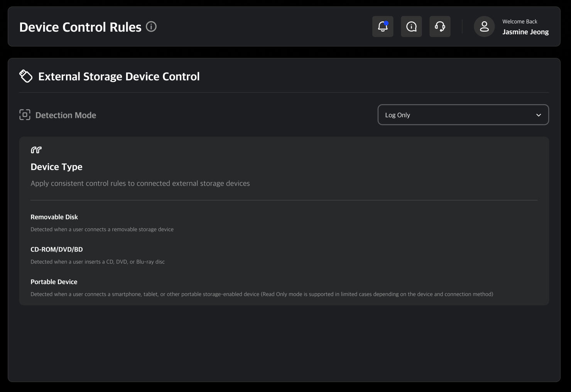The height and width of the screenshot is (392, 571).
Task: Open the Log Only detection mode dropdown
Action: (463, 115)
